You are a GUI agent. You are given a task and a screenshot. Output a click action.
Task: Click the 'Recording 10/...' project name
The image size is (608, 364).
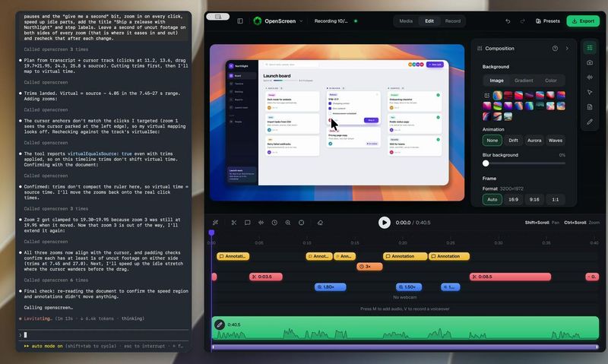coord(331,21)
